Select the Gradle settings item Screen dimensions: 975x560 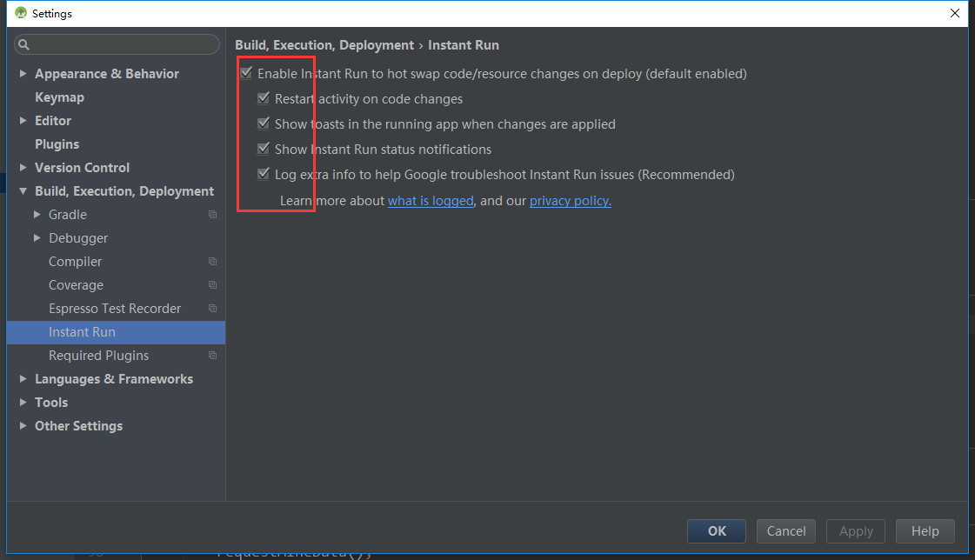pyautogui.click(x=68, y=215)
